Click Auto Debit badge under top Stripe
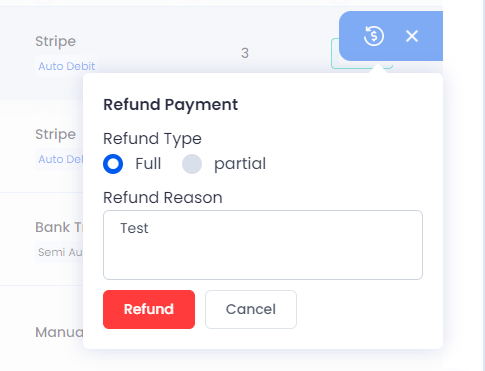 click(x=67, y=66)
